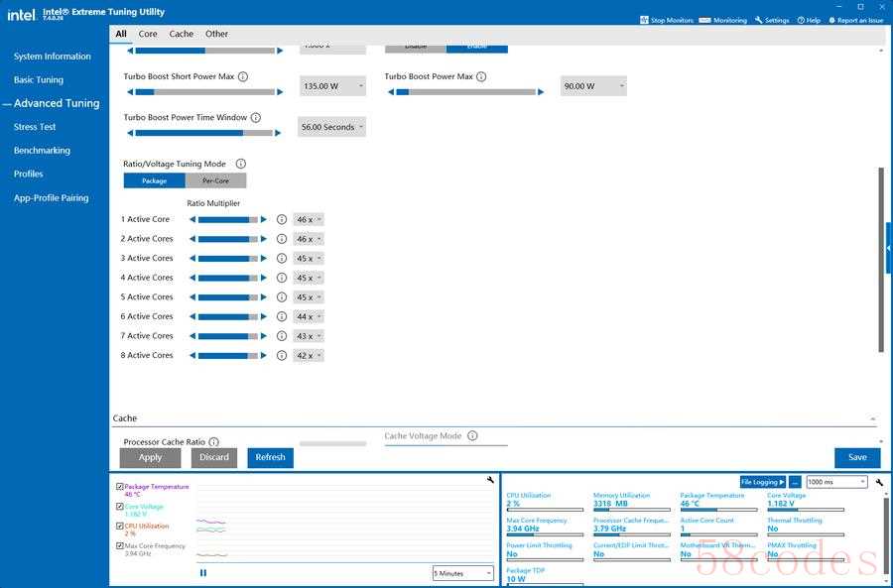Start File Logging
Screen dimensions: 893x588
763,482
